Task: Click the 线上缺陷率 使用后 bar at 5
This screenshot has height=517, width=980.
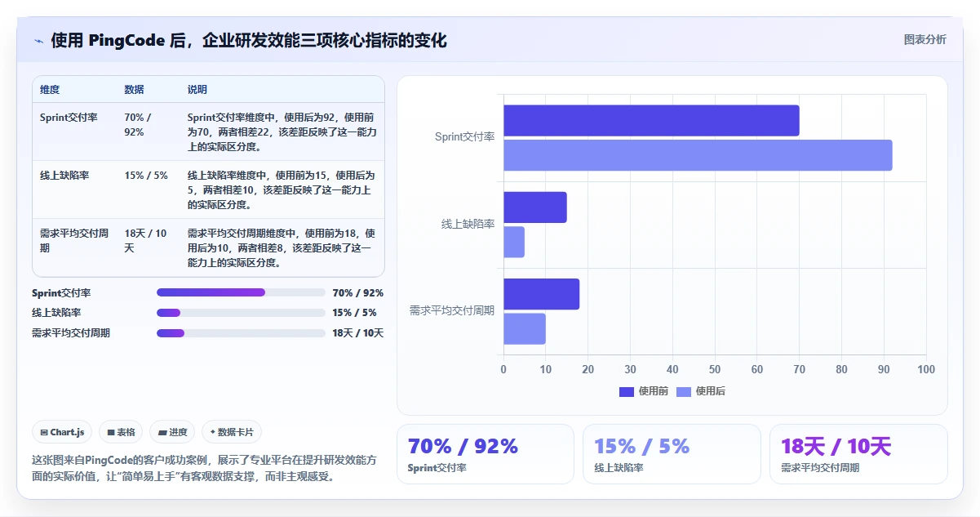Action: tap(514, 242)
